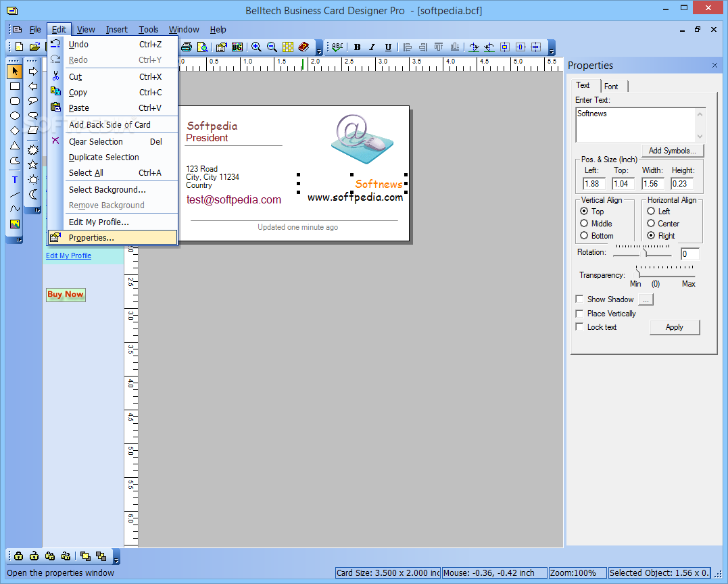Toggle Bold formatting in toolbar
This screenshot has width=728, height=584.
coord(357,47)
